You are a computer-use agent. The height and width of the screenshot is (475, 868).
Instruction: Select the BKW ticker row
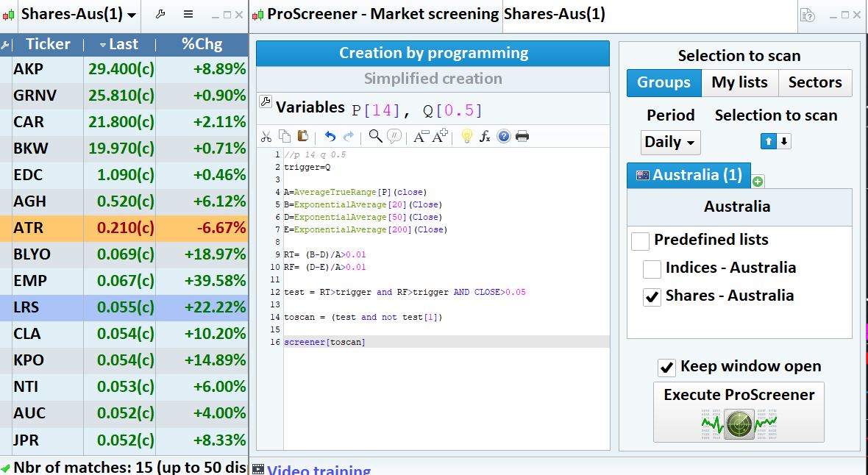click(124, 149)
